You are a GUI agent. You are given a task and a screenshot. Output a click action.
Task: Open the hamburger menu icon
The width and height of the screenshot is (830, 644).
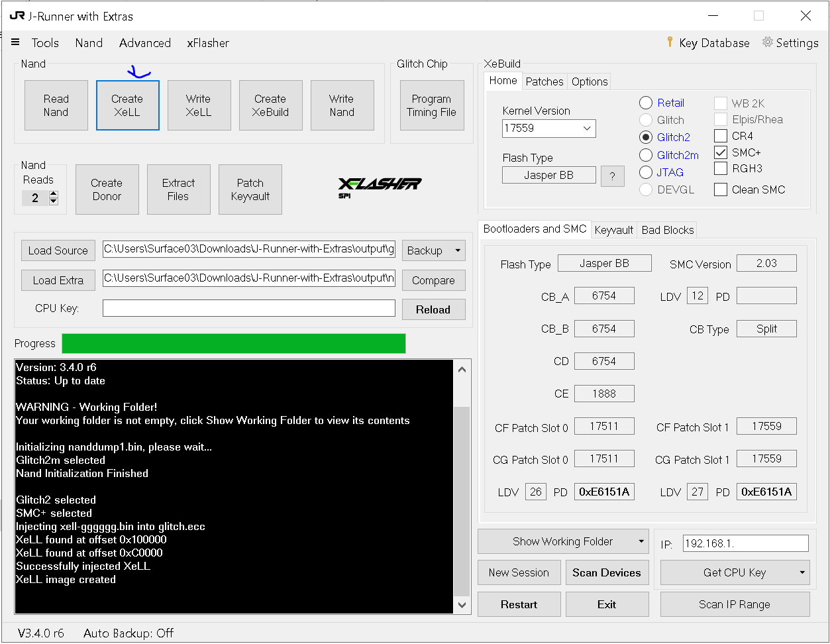15,42
